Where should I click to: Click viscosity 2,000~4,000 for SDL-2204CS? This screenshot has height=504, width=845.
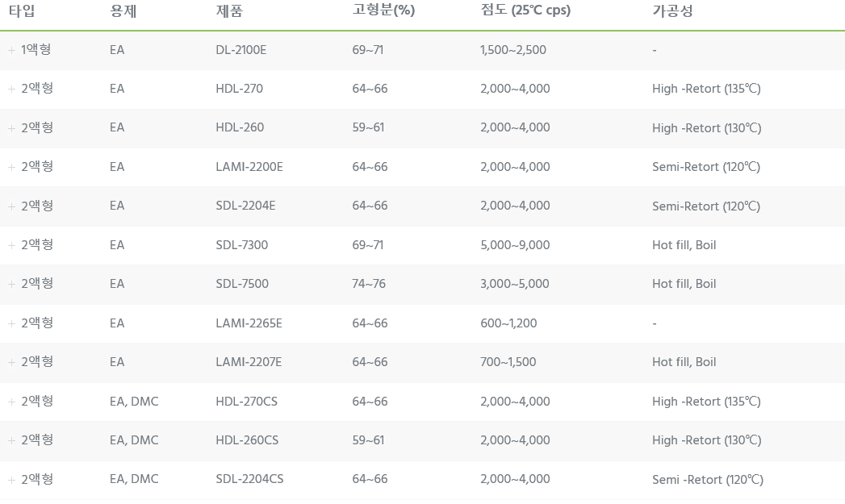coord(515,479)
